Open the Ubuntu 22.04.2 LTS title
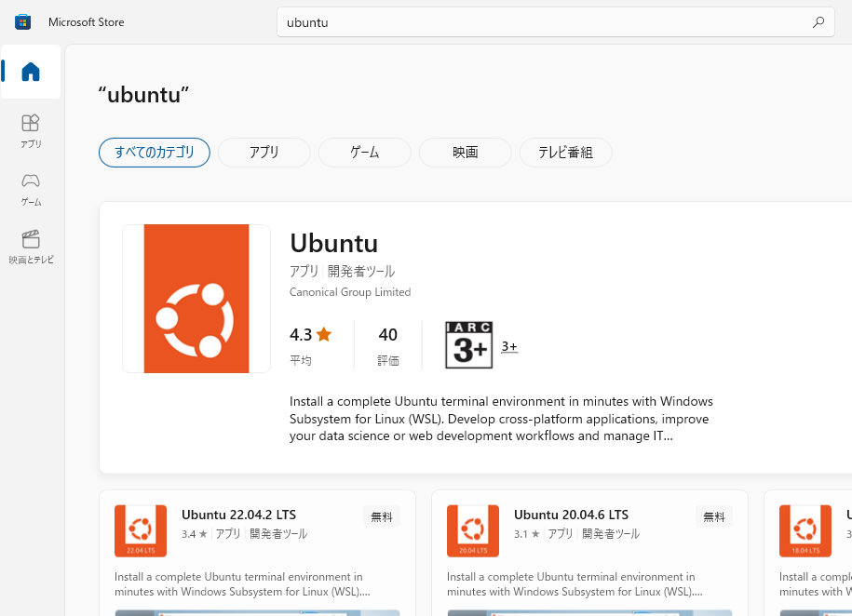The height and width of the screenshot is (616, 852). coord(238,515)
